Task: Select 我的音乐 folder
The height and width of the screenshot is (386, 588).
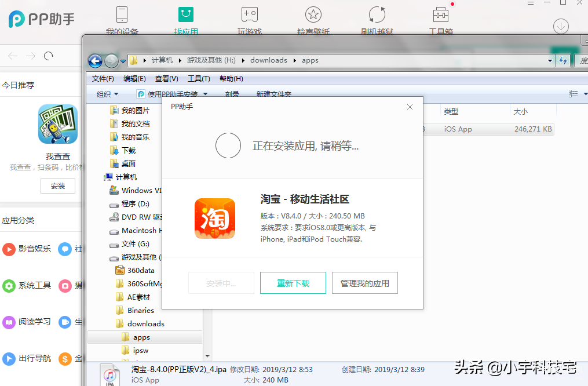Action: 130,137
